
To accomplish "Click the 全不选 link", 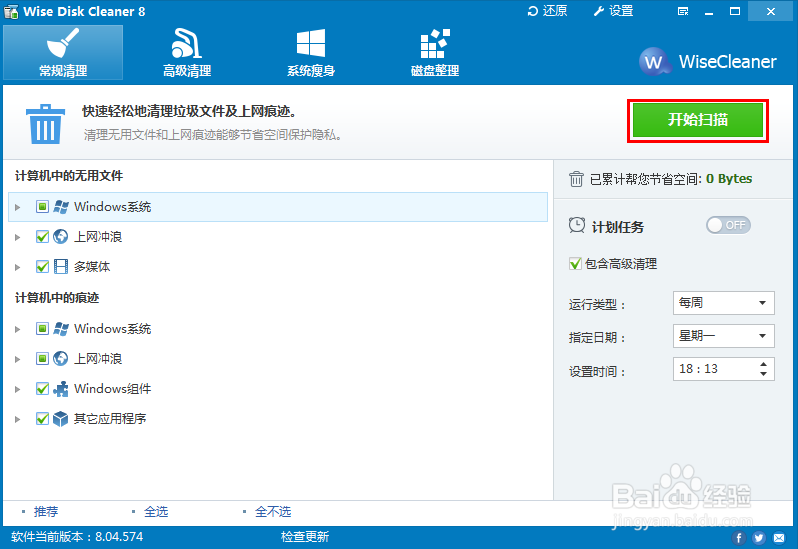I will click(273, 511).
